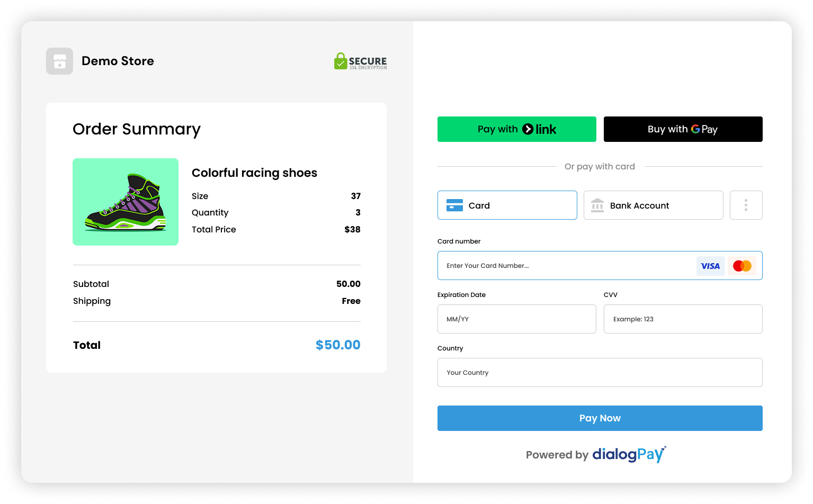
Task: Submit payment with Pay Now
Action: point(600,418)
